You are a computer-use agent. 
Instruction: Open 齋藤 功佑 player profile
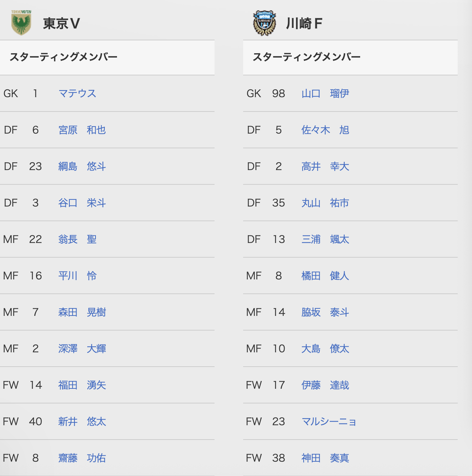[x=82, y=458]
